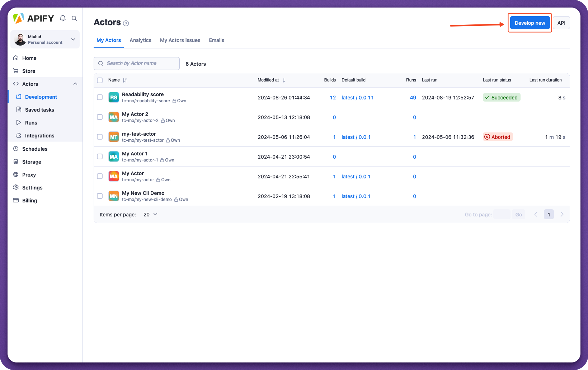Viewport: 588px width, 370px height.
Task: Open the latest / 0.0.11 build link
Action: [357, 98]
